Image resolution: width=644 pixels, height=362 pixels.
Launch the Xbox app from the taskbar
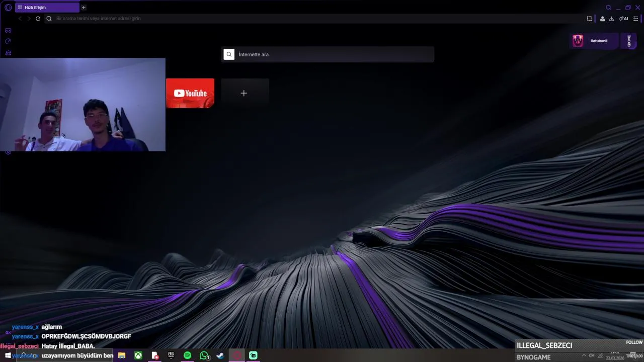pyautogui.click(x=138, y=355)
